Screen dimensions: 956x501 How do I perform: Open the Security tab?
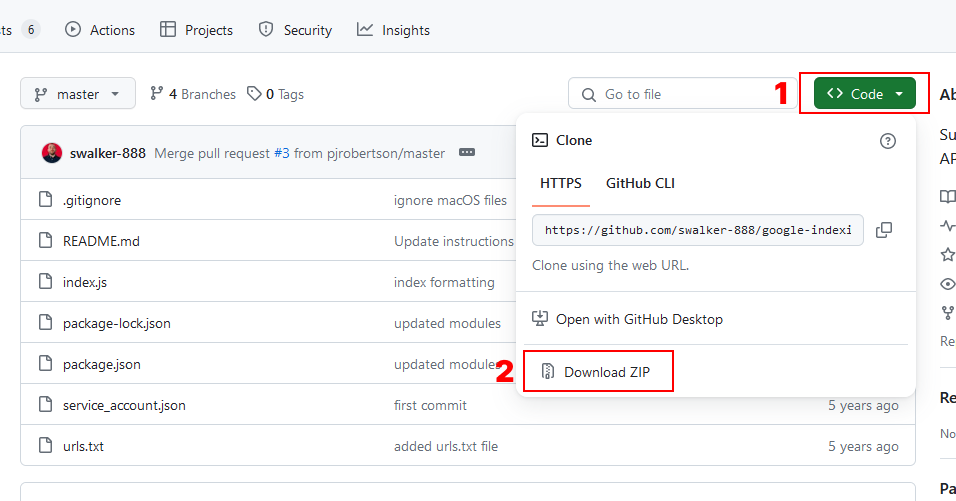coord(295,30)
